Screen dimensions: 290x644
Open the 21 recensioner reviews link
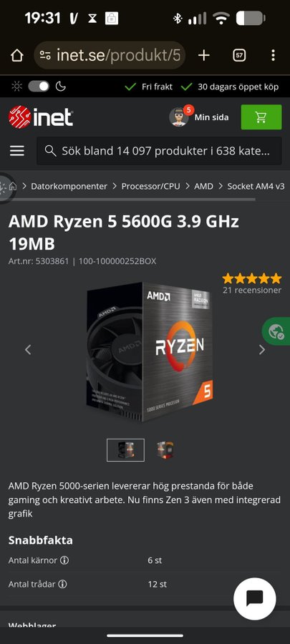click(x=252, y=291)
